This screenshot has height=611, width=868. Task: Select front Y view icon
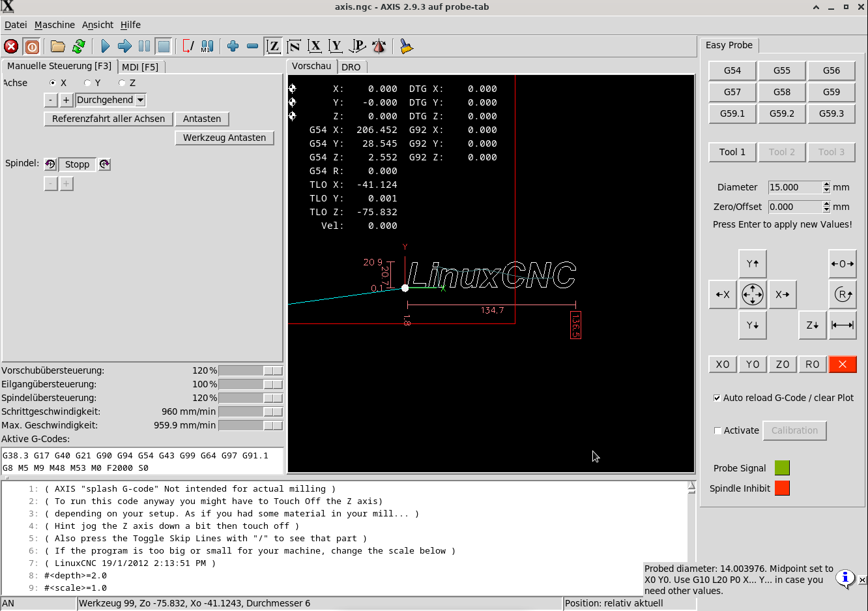click(336, 46)
